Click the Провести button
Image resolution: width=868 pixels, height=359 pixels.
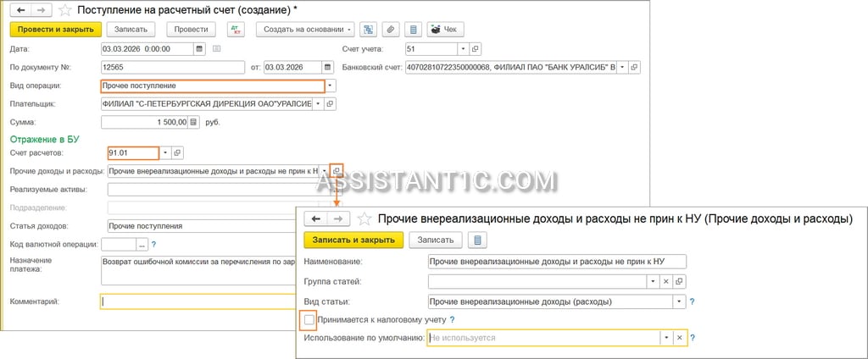(191, 30)
